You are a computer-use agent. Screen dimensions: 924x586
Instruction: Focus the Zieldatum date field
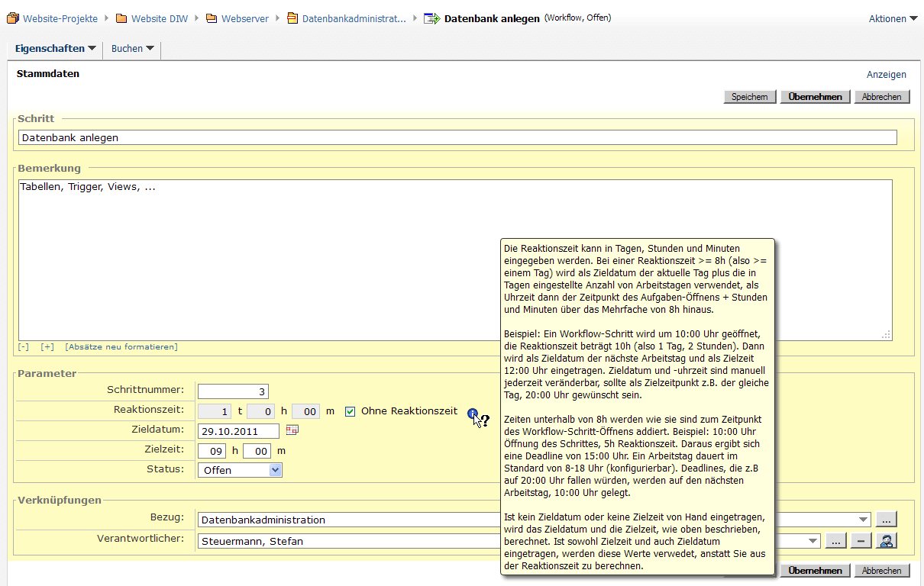coord(238,431)
